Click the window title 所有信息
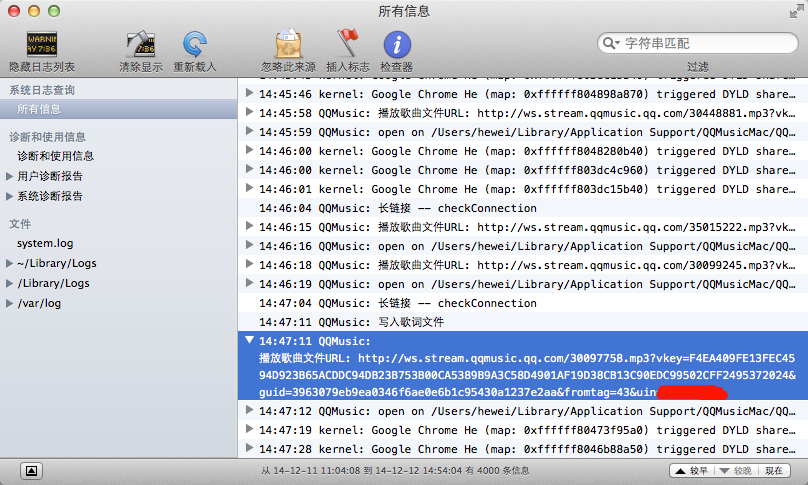 (403, 11)
